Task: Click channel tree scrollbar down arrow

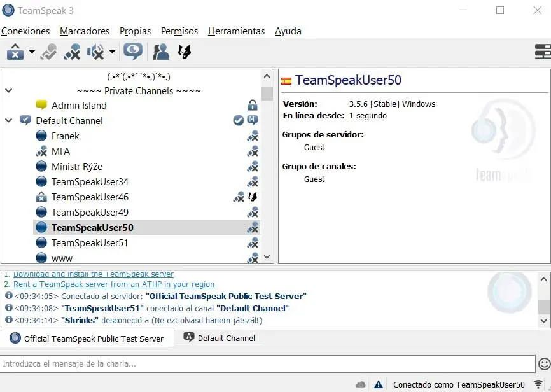Action: pos(267,256)
